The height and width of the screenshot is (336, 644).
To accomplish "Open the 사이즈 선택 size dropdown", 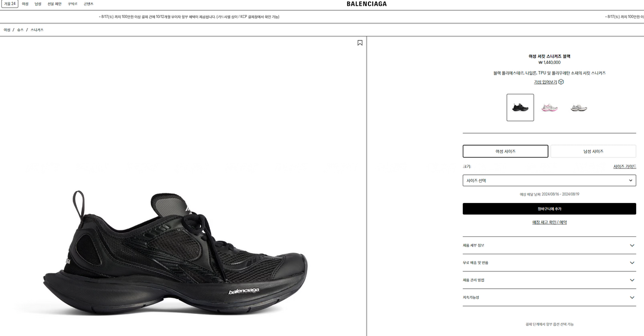I will [x=549, y=180].
